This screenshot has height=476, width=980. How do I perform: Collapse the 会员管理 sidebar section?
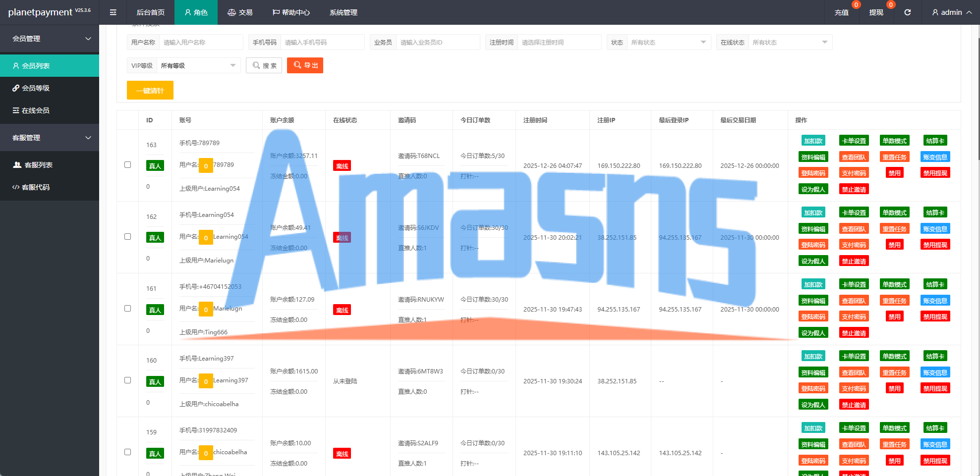point(50,39)
